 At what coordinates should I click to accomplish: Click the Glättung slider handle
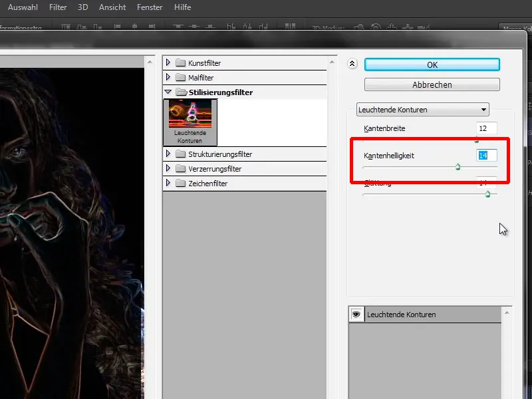tap(487, 194)
